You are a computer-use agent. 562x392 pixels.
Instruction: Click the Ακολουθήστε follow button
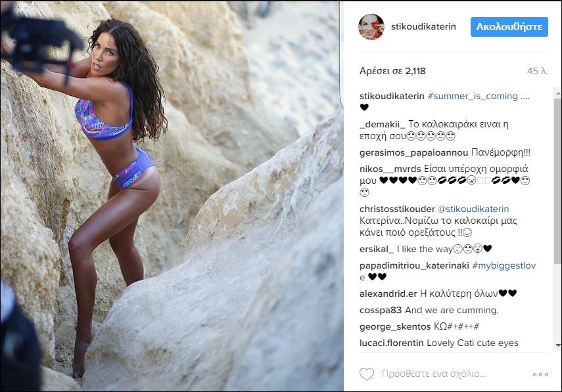click(509, 27)
